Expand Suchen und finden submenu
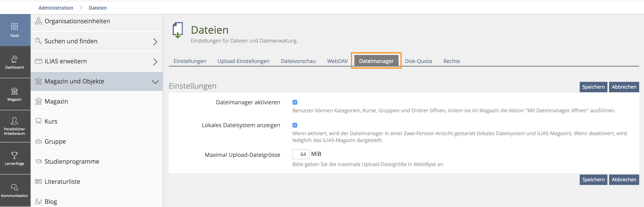Viewport: 644px width, 207px height. [x=155, y=42]
